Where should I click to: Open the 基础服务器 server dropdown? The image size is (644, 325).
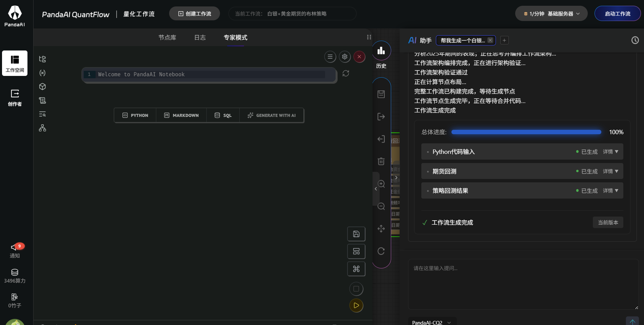click(551, 14)
